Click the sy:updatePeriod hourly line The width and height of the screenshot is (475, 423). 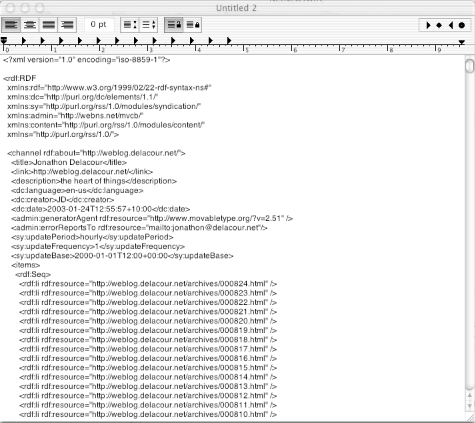(x=92, y=237)
